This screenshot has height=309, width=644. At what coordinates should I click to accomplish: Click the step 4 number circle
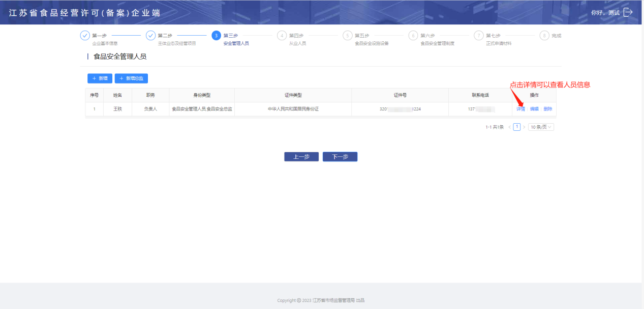click(282, 36)
